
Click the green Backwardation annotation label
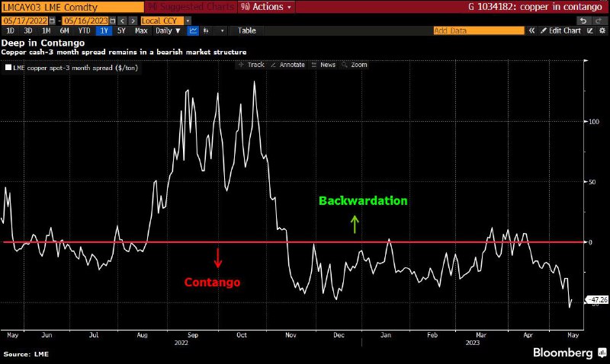click(x=363, y=201)
